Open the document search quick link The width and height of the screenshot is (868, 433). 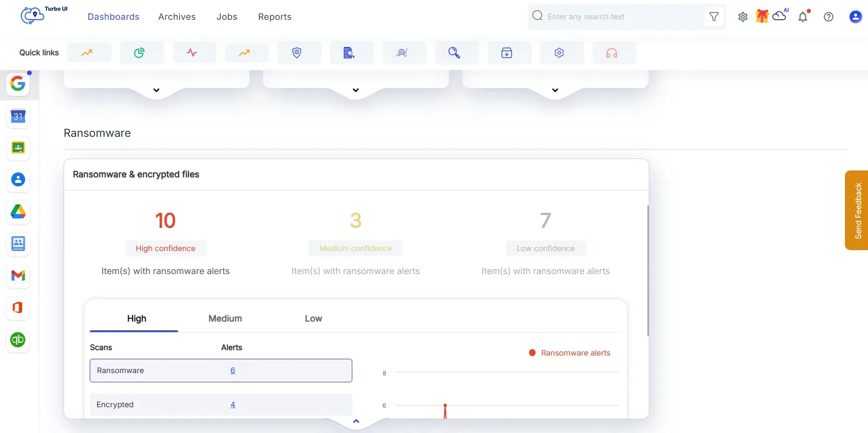click(352, 53)
